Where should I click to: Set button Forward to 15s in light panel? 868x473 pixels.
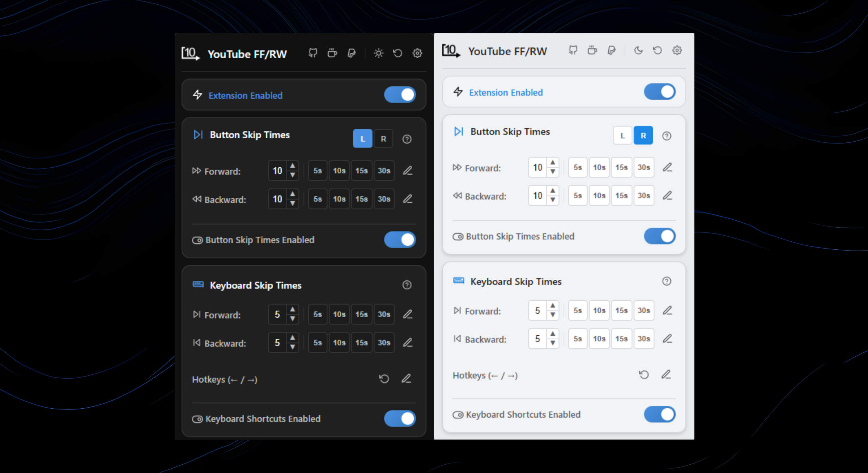[x=622, y=167]
